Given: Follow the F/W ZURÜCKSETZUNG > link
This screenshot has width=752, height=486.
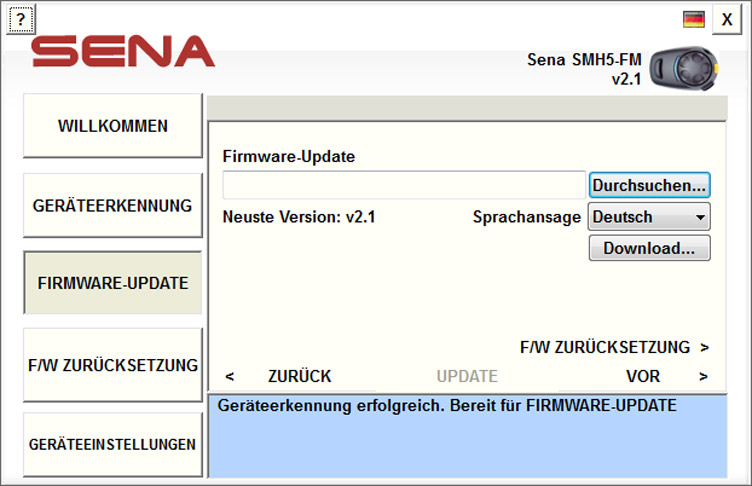Looking at the screenshot, I should (x=614, y=347).
